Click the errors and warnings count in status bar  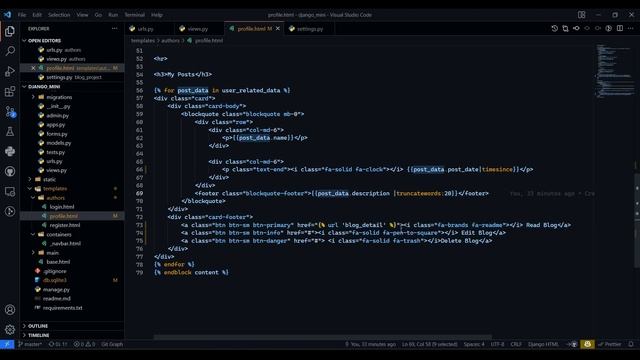point(84,344)
